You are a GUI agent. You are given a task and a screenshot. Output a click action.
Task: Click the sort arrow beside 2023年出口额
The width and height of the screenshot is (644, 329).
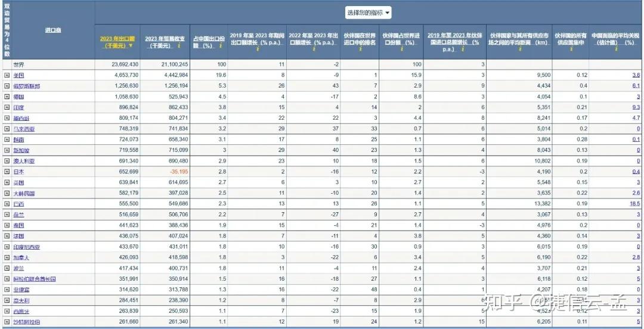(x=131, y=45)
